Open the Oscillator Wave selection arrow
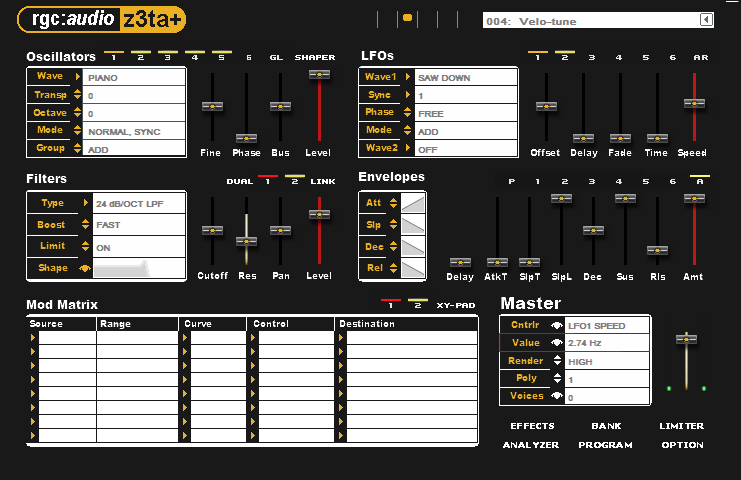 [x=78, y=76]
